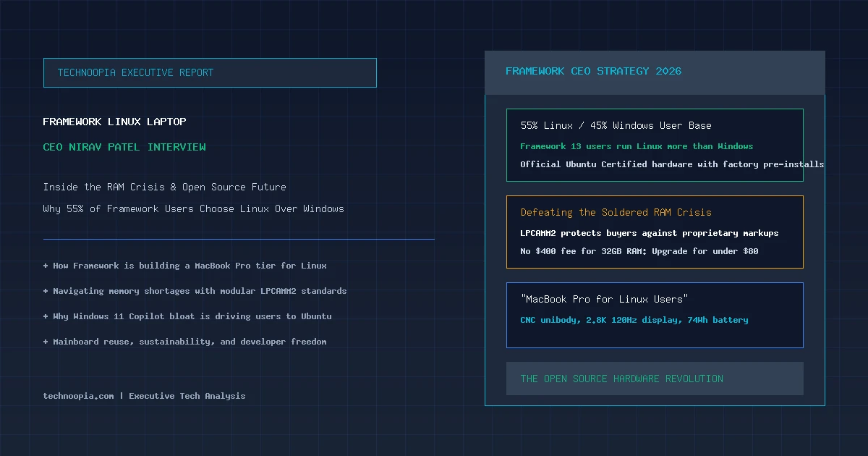Click the 'No $400 fee for 32GB RAM' line
868x456 pixels.
click(x=639, y=251)
